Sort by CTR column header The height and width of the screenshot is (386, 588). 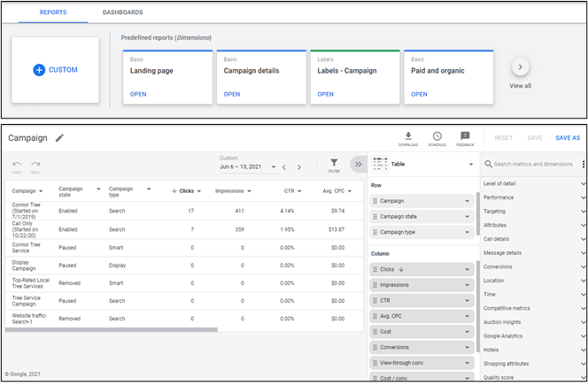coord(289,191)
